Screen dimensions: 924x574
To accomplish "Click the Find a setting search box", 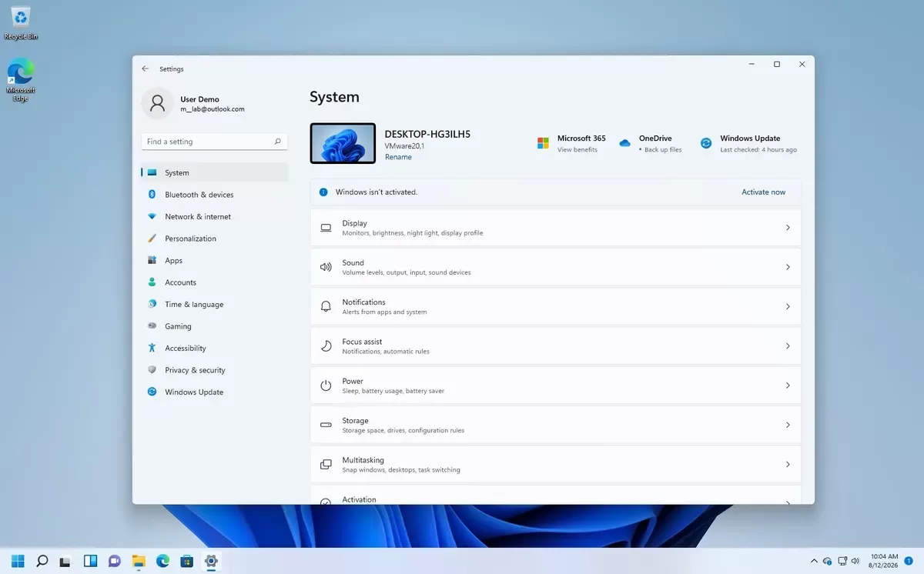I will (x=215, y=142).
